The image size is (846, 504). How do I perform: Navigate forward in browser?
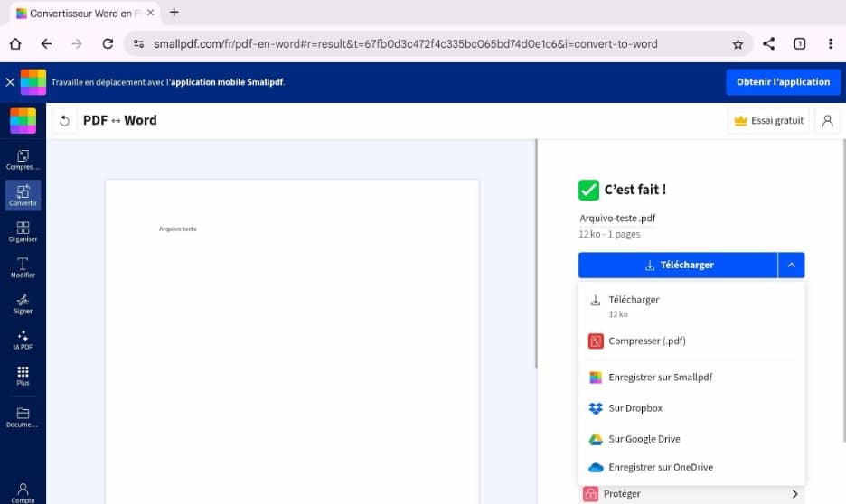tap(77, 43)
